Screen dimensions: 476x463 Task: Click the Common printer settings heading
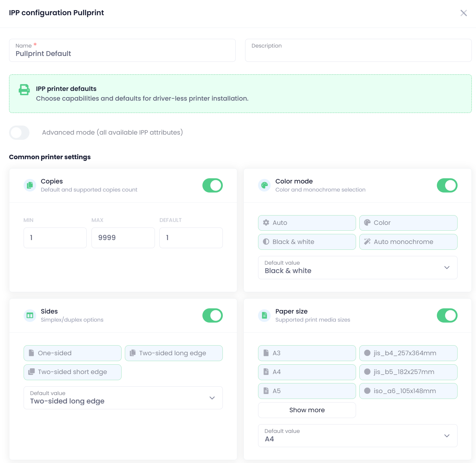pyautogui.click(x=50, y=157)
